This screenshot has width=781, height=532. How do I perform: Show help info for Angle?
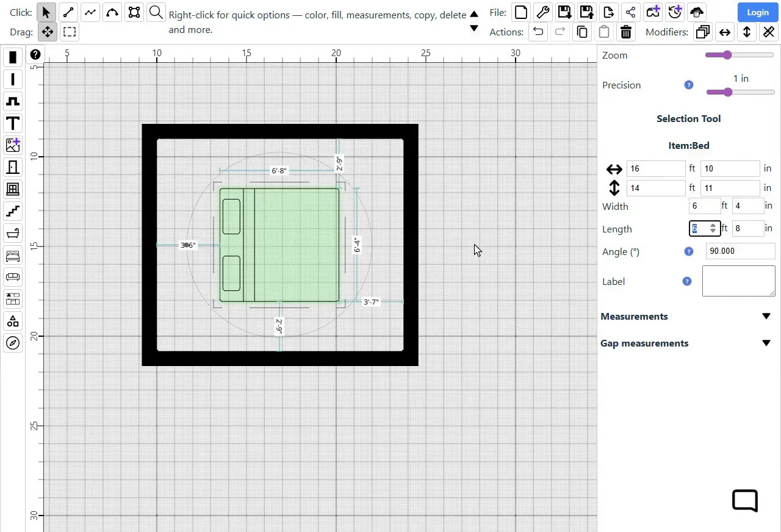pyautogui.click(x=689, y=251)
